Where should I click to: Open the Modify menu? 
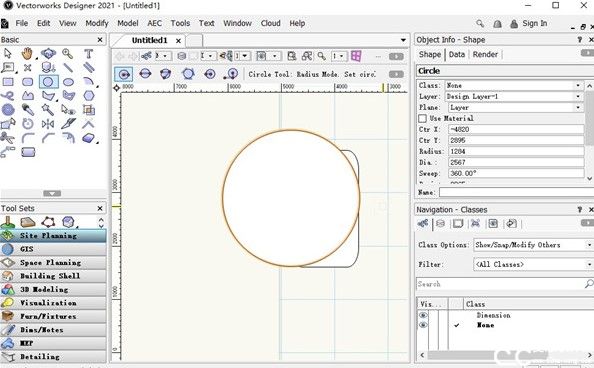97,23
